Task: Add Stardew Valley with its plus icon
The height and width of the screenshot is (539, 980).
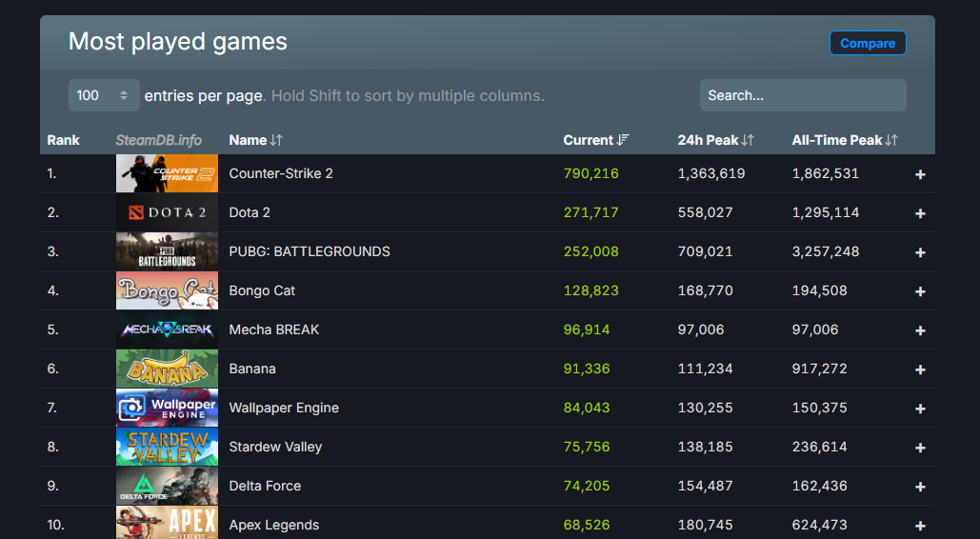Action: [920, 448]
